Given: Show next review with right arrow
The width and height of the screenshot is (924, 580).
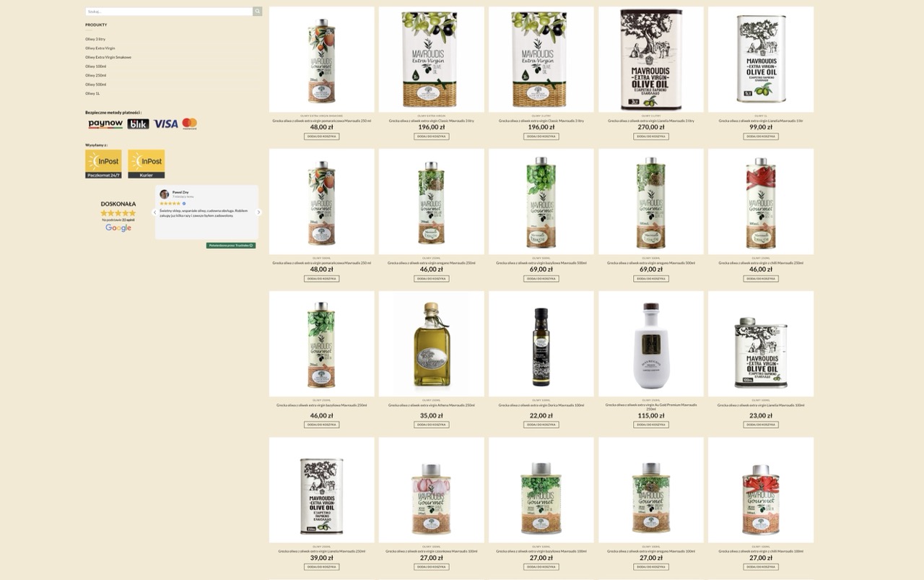Looking at the screenshot, I should coord(259,212).
